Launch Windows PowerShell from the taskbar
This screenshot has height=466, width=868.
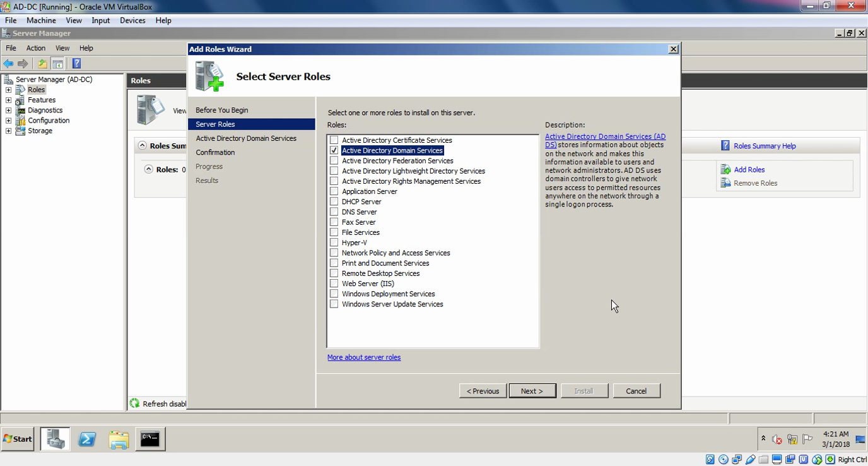coord(86,439)
